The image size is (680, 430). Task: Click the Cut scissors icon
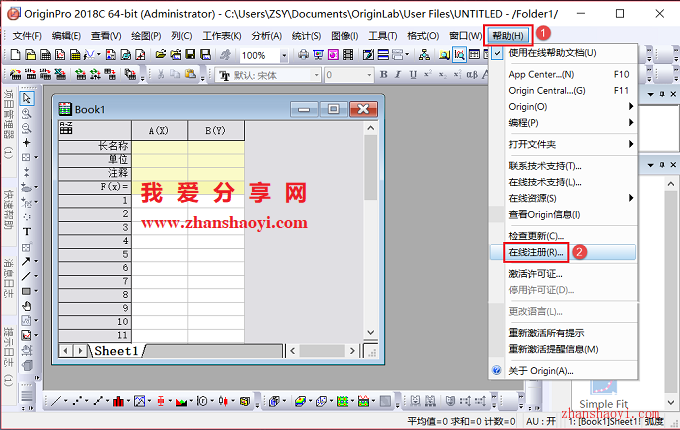[160, 75]
